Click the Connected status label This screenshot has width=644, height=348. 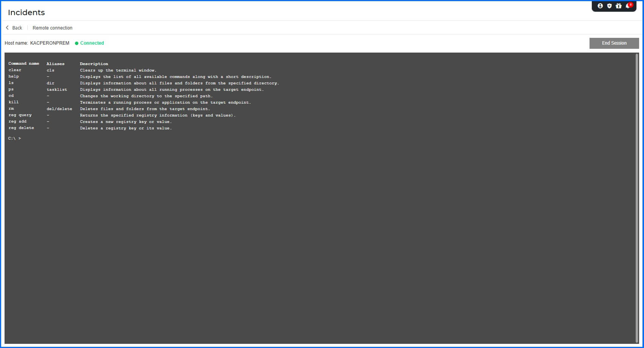[92, 43]
